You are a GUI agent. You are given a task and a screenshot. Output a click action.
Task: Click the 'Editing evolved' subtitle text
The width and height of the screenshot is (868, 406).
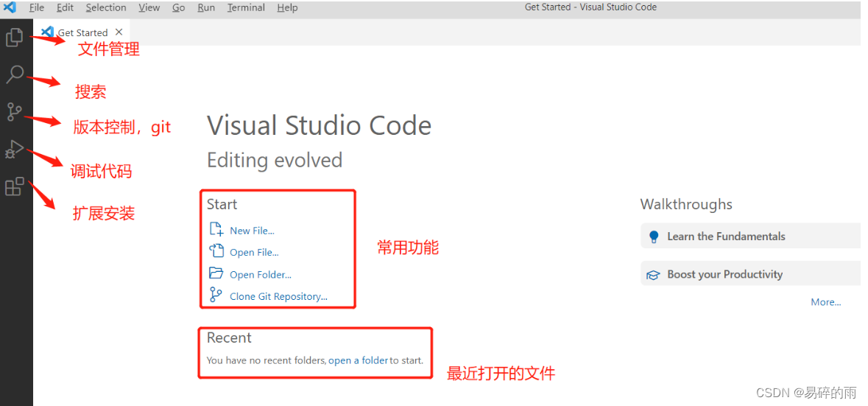pos(275,160)
